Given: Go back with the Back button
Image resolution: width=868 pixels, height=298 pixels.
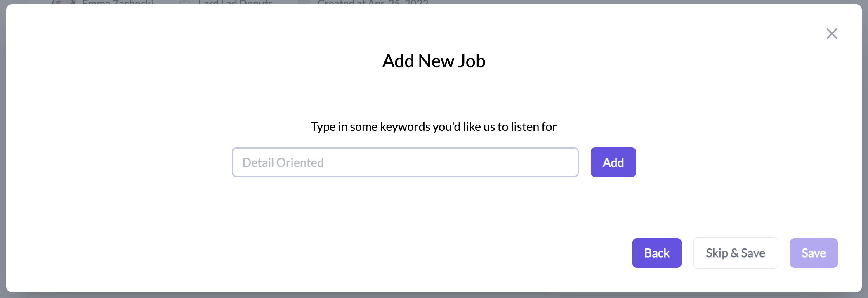Looking at the screenshot, I should click(657, 253).
